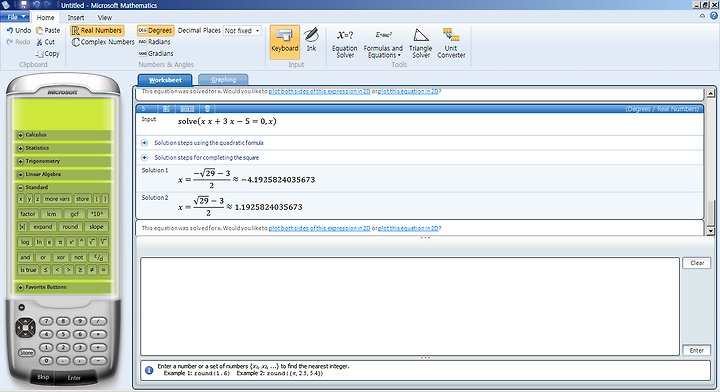The width and height of the screenshot is (720, 392).
Task: Click the xor logic key
Action: (x=60, y=258)
